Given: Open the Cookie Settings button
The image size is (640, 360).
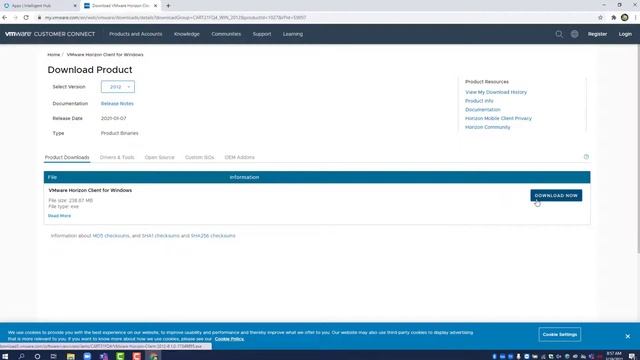Looking at the screenshot, I should tap(560, 335).
